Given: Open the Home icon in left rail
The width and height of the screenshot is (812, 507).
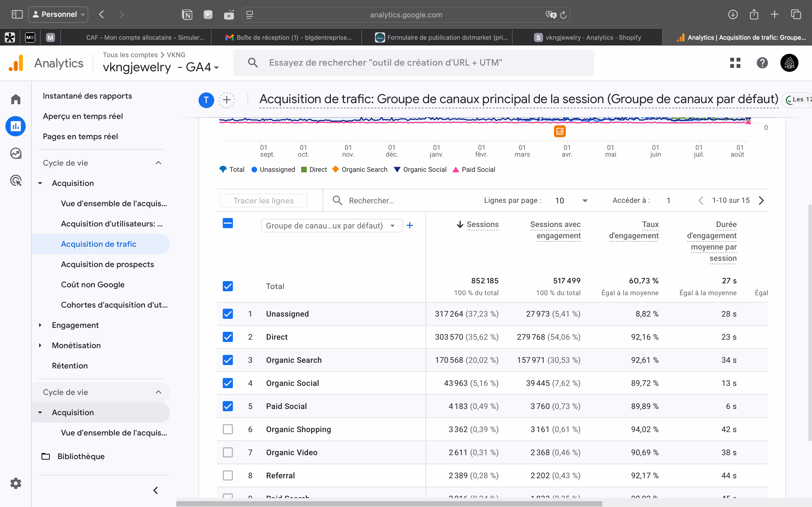Looking at the screenshot, I should coord(16,99).
